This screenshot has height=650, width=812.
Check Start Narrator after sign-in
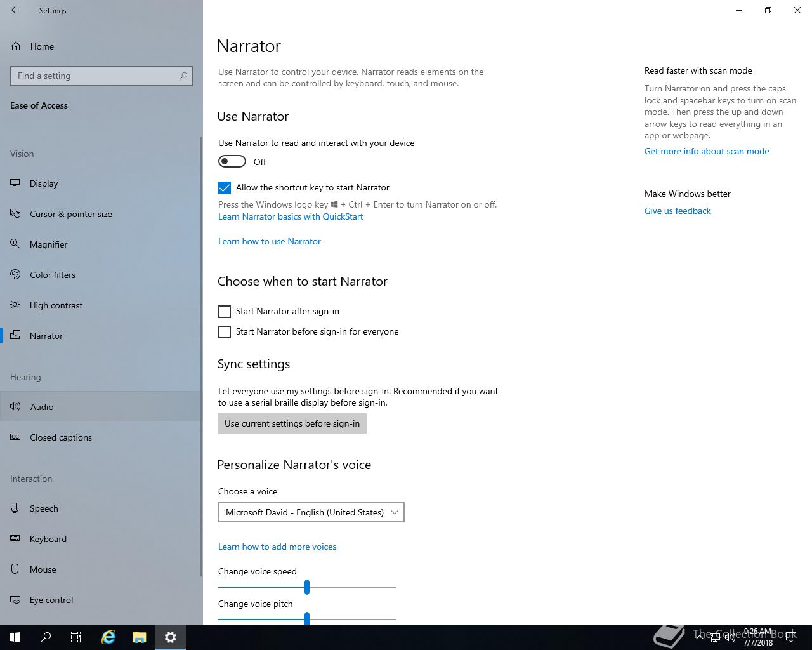pyautogui.click(x=225, y=312)
